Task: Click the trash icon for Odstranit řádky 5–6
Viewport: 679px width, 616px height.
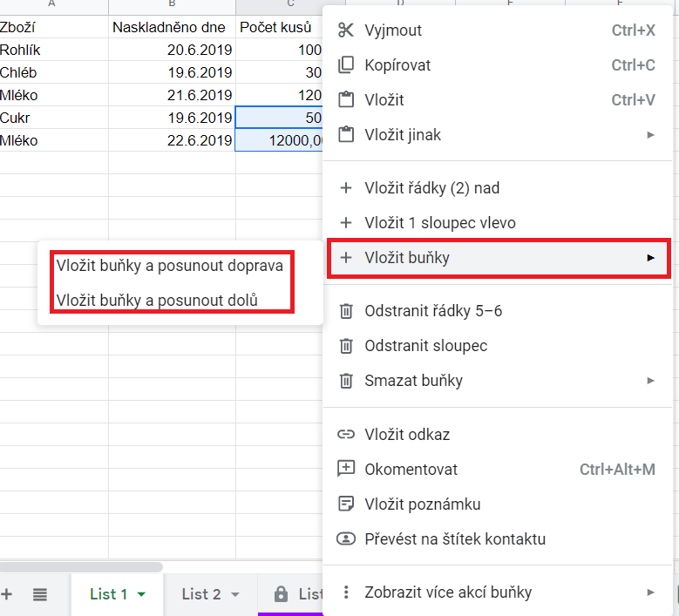Action: tap(346, 311)
